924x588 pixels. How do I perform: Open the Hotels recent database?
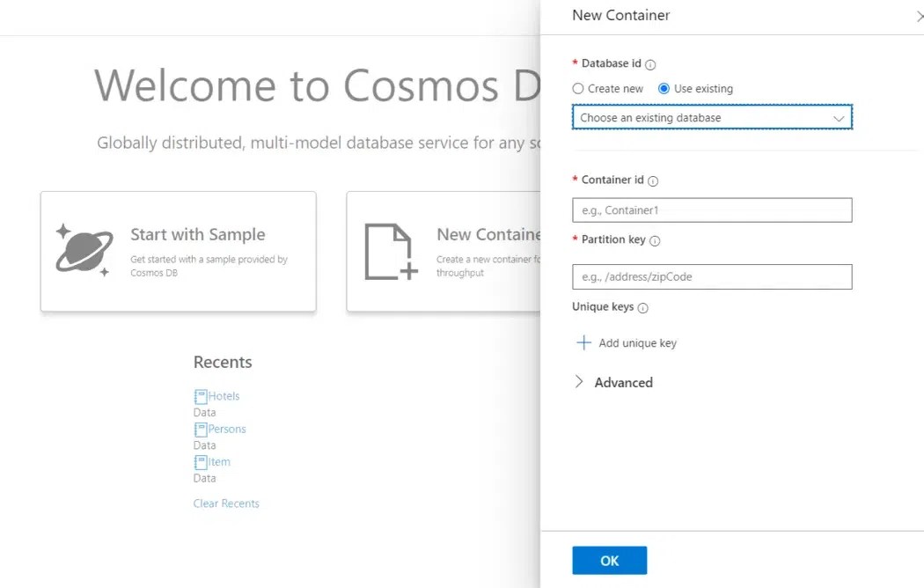tap(223, 395)
